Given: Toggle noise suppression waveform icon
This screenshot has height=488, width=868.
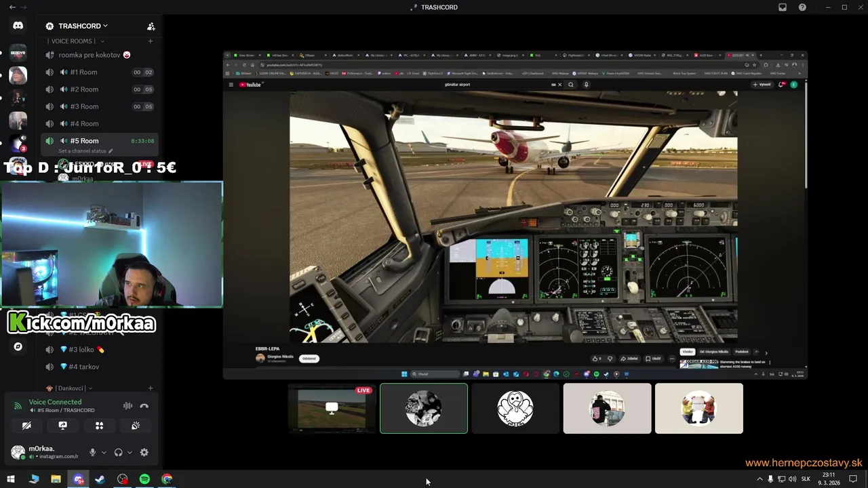Looking at the screenshot, I should [x=127, y=406].
